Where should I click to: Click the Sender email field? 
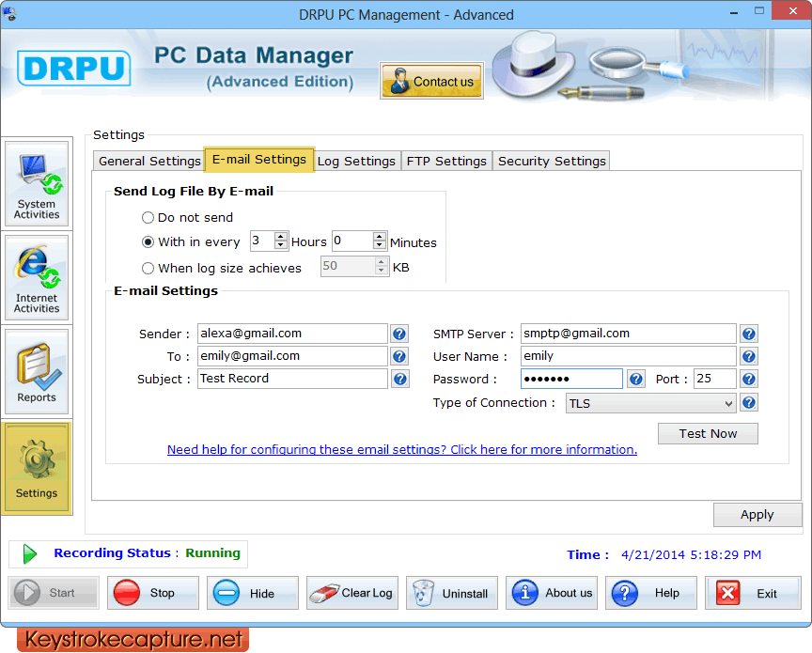pyautogui.click(x=292, y=334)
